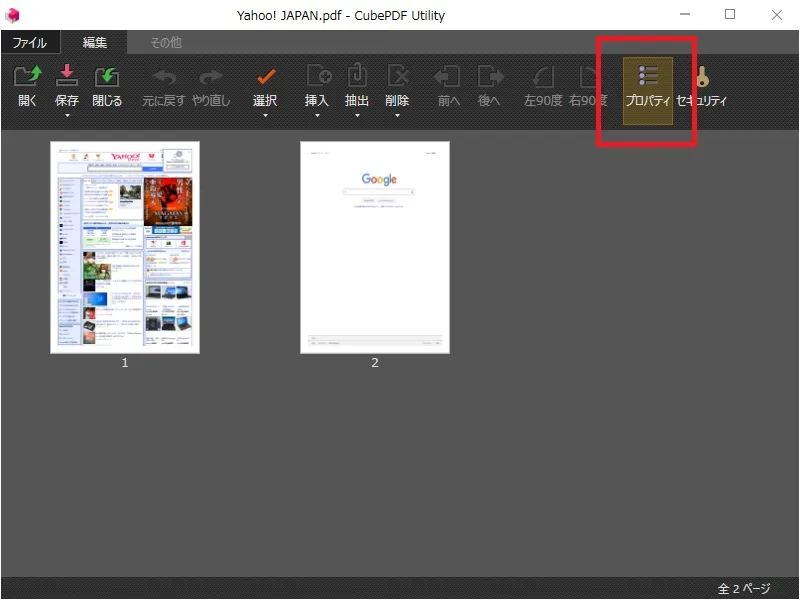The width and height of the screenshot is (800, 600).
Task: Click the 挿入 insert page icon
Action: (x=318, y=76)
